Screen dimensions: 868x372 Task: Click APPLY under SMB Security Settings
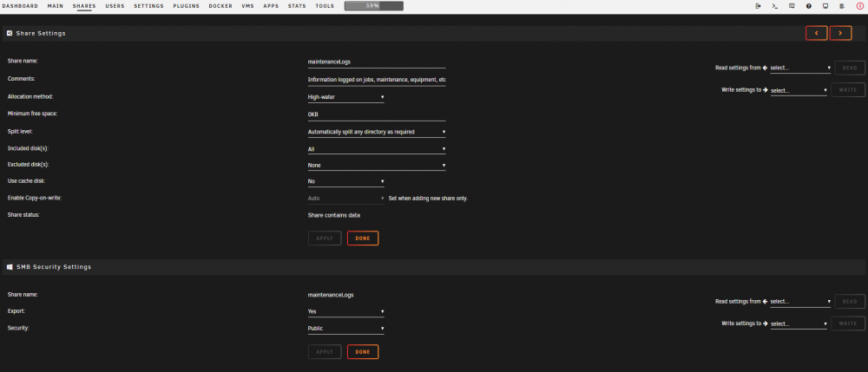(325, 352)
